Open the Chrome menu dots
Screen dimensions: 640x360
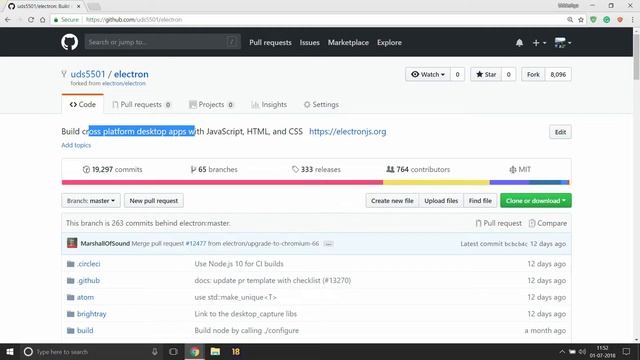click(633, 20)
